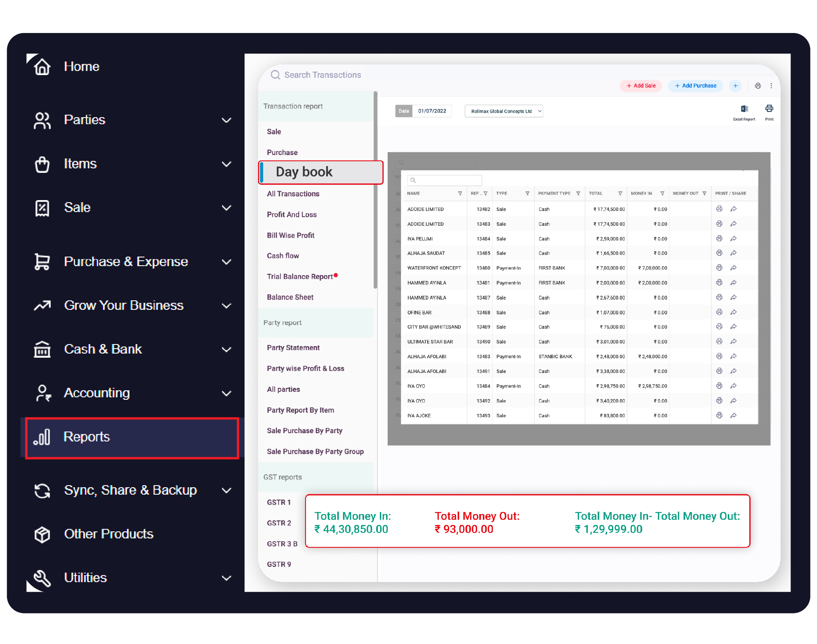Click the share icon on the IYA AJOKE row
This screenshot has height=644, width=817.
[733, 415]
